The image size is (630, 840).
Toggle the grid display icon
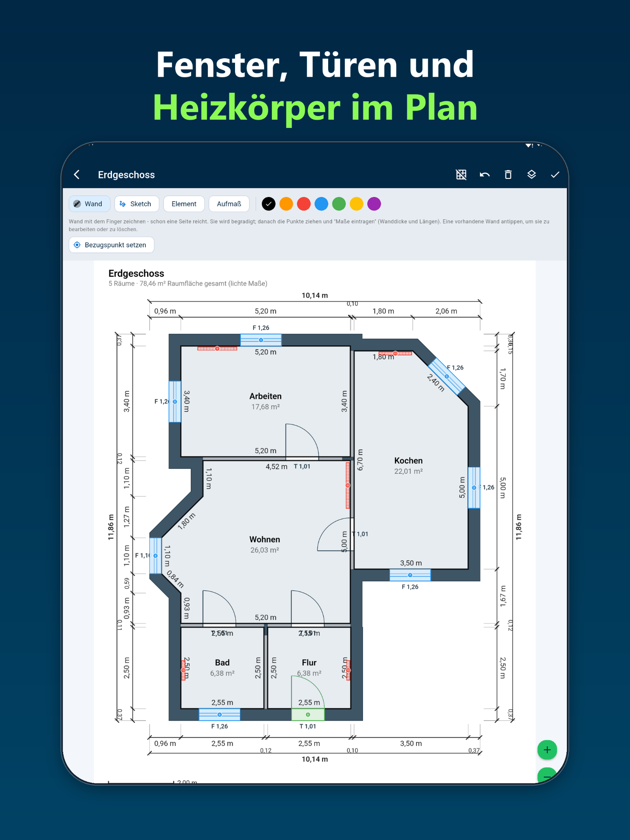click(461, 175)
